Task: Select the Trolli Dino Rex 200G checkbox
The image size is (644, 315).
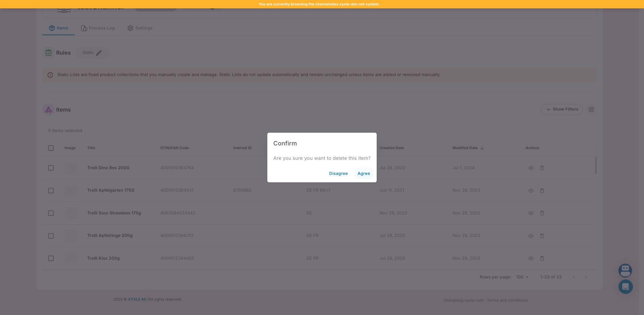Action: click(51, 168)
